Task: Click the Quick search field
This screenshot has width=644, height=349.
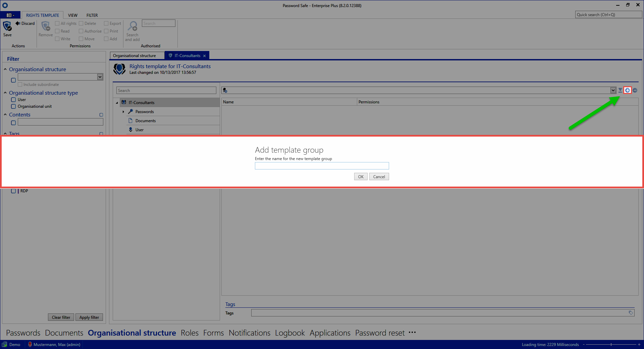Action: (x=608, y=15)
